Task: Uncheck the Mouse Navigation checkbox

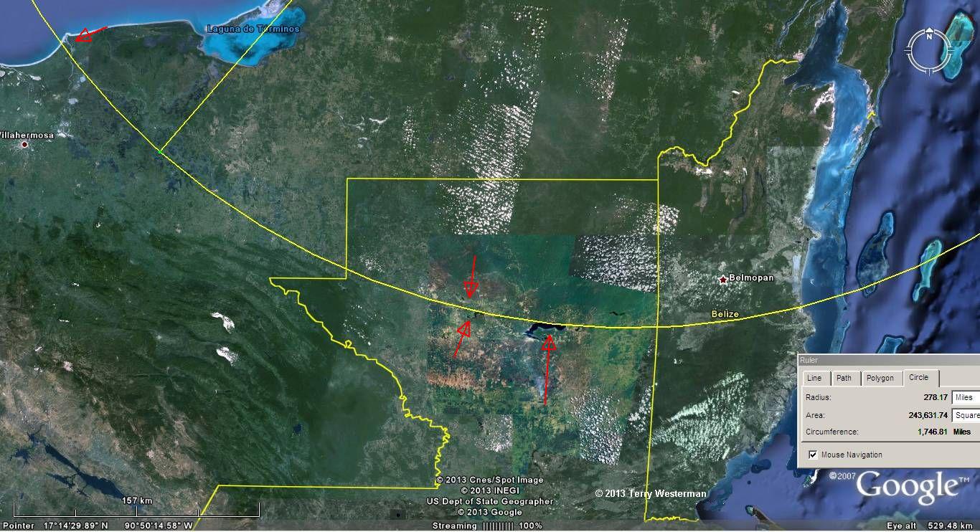Action: click(x=813, y=455)
